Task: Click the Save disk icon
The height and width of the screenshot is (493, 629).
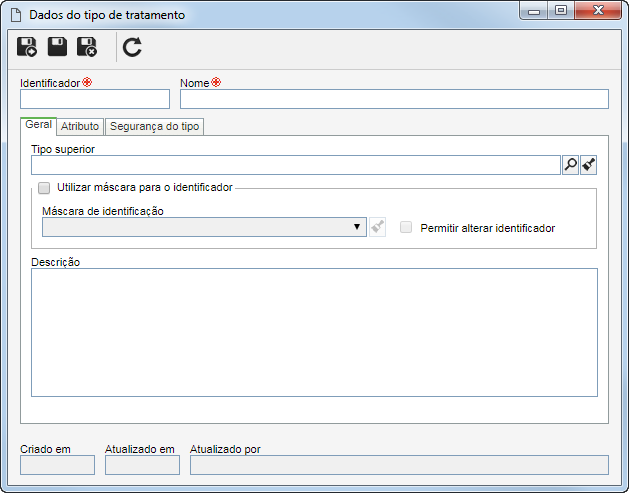Action: [57, 47]
